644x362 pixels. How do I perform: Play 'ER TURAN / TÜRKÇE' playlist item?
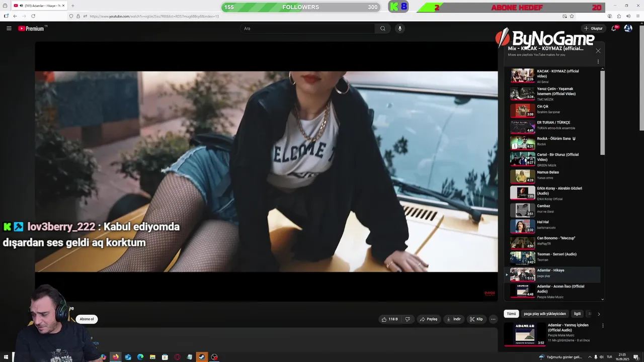(x=552, y=126)
